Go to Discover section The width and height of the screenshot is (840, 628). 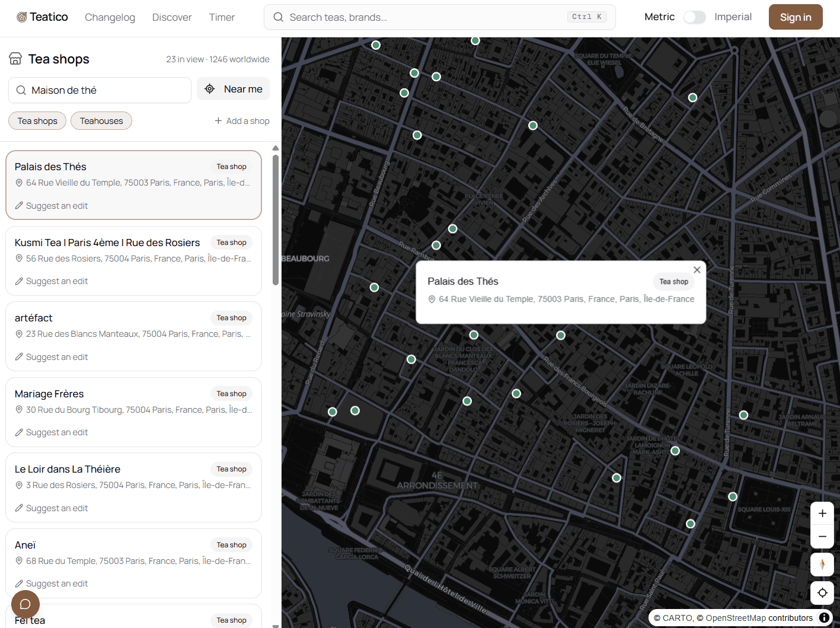(x=172, y=17)
